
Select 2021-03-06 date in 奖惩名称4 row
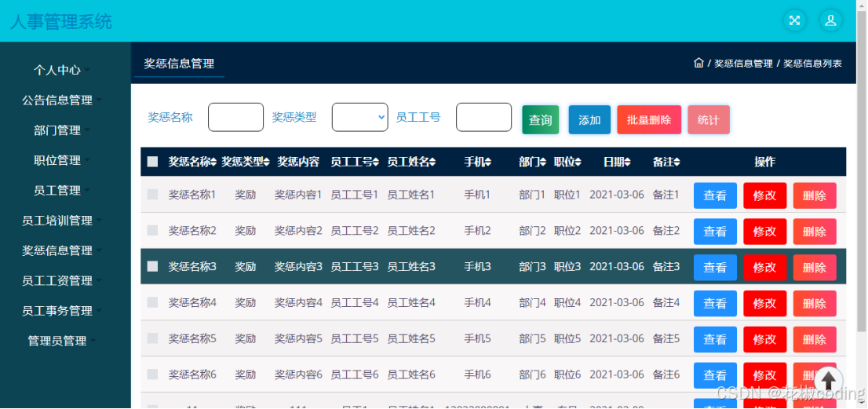pyautogui.click(x=617, y=302)
